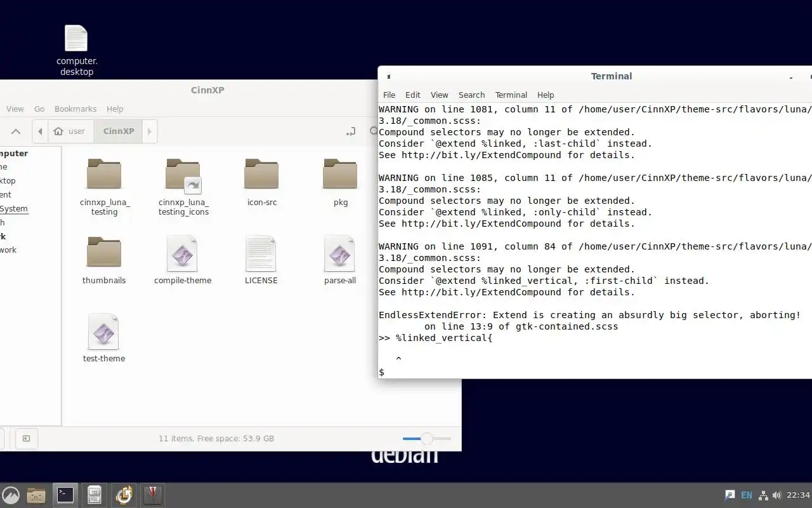Click the ':last-child' consider-instead line

point(516,144)
